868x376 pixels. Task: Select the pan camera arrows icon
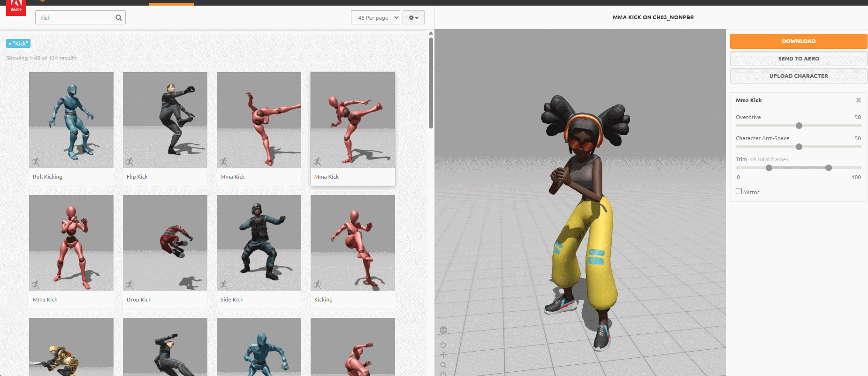tap(443, 355)
